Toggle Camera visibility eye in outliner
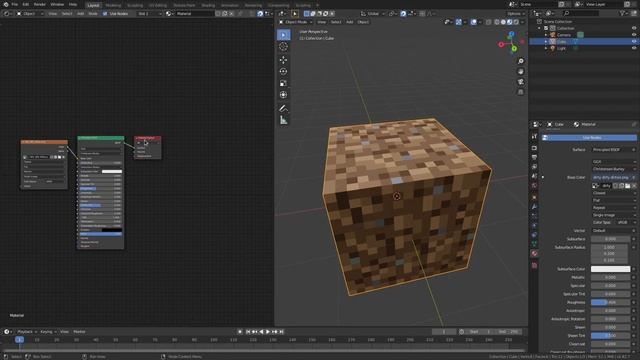Image resolution: width=640 pixels, height=360 pixels. 634,35
